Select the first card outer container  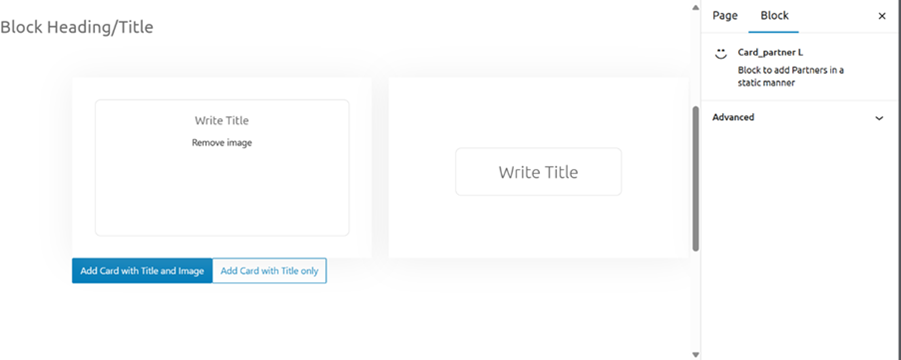(222, 168)
